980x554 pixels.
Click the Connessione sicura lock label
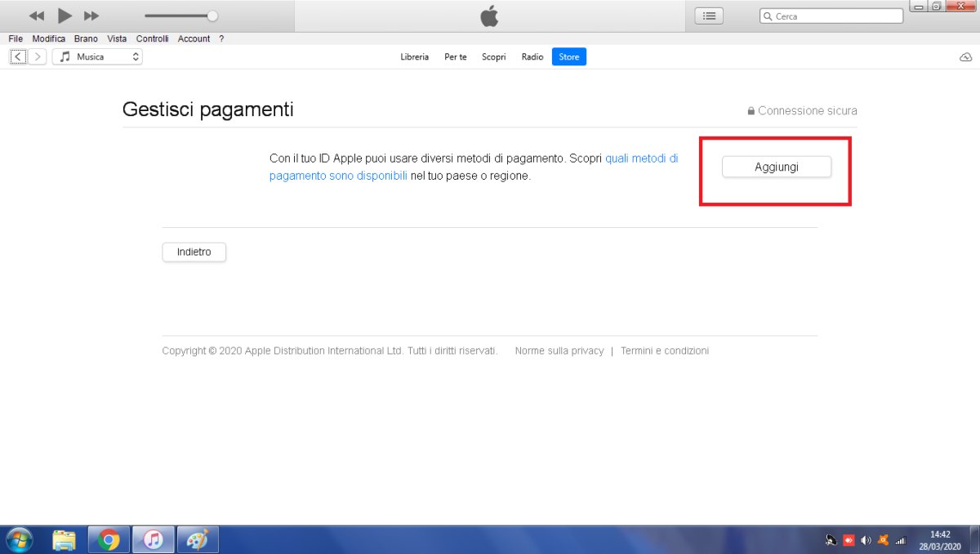click(802, 110)
